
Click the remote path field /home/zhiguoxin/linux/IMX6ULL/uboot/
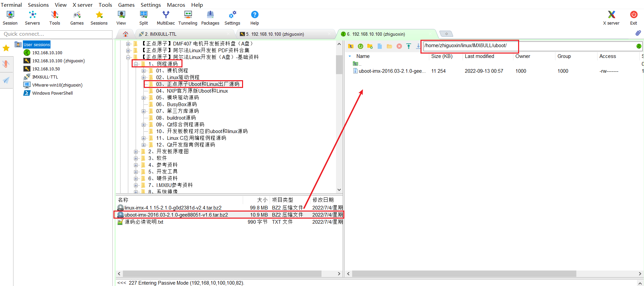pyautogui.click(x=530, y=46)
